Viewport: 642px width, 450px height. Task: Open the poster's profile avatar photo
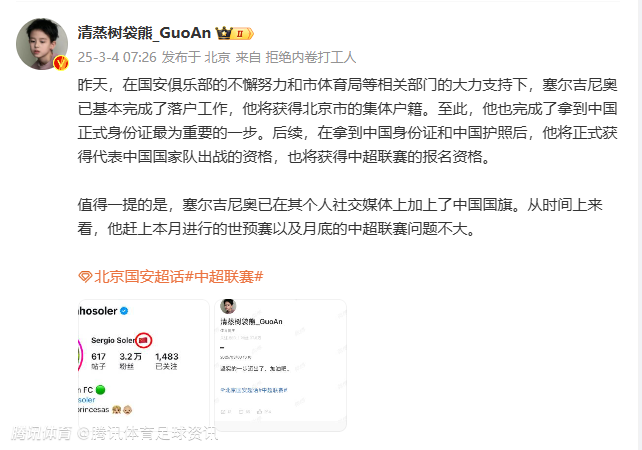(42, 43)
